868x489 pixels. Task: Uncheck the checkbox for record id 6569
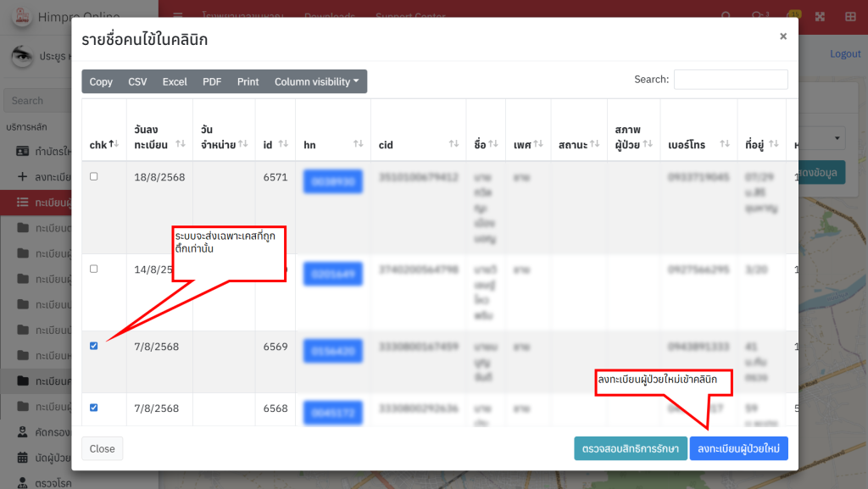94,346
